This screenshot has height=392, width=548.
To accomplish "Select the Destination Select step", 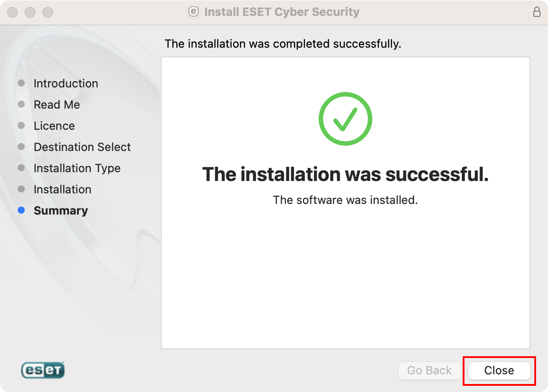I will pyautogui.click(x=82, y=147).
